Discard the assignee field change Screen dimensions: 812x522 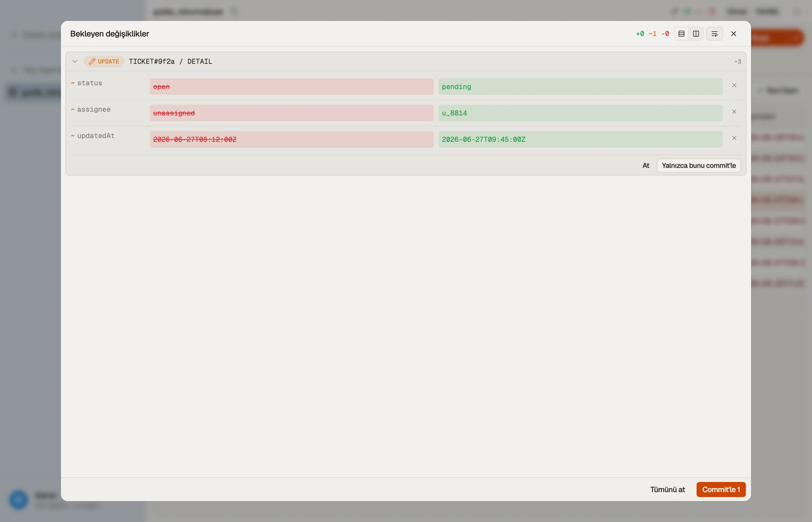[x=734, y=112]
